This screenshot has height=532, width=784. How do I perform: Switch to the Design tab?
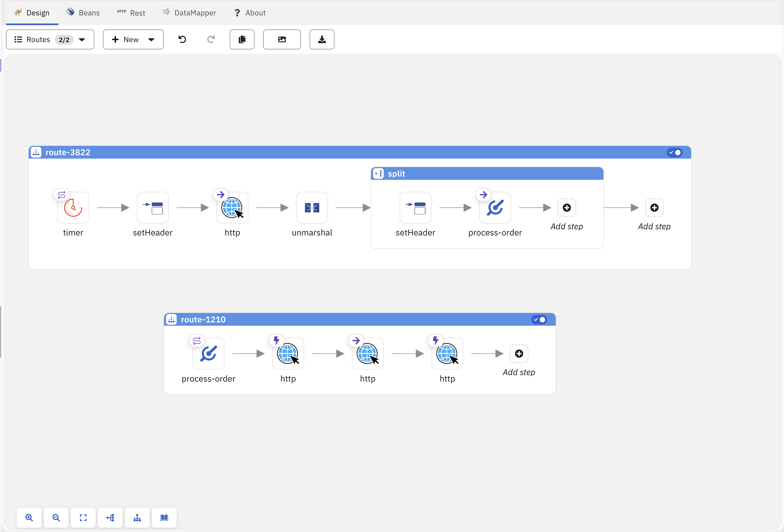[x=32, y=13]
